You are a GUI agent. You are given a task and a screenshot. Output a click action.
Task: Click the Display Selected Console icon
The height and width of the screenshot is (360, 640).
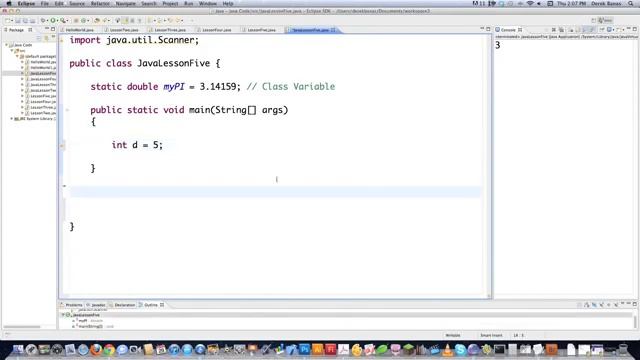point(609,30)
